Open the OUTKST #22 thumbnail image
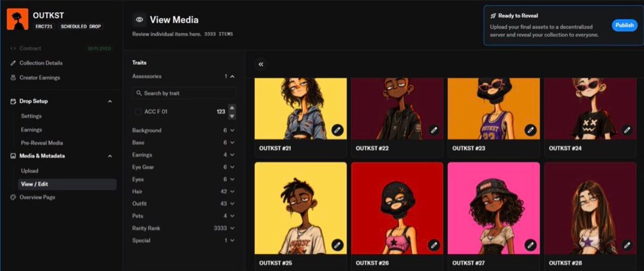644x271 pixels. (x=397, y=109)
